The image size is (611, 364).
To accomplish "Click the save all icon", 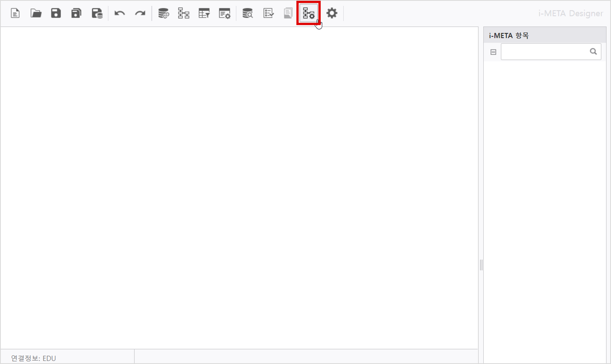I will 76,13.
